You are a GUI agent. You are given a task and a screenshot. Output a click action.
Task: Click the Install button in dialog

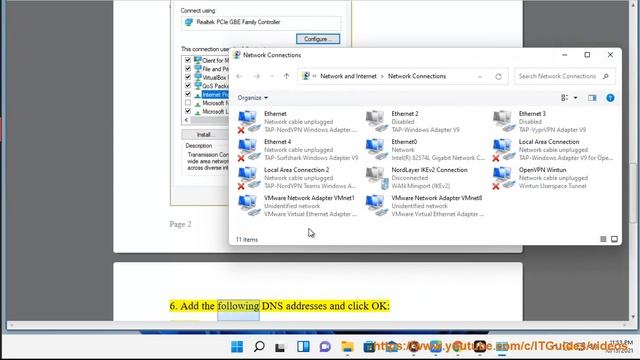click(205, 135)
